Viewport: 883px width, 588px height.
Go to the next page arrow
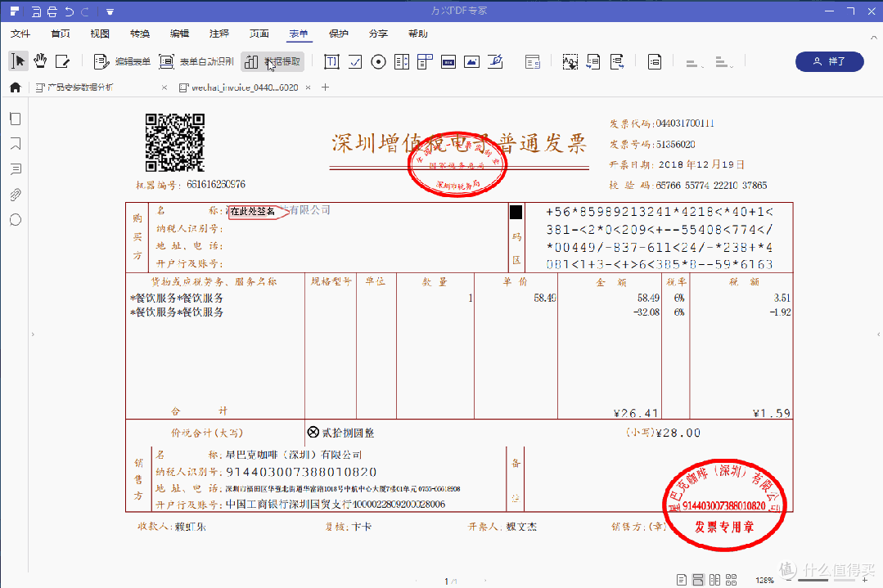(x=485, y=581)
